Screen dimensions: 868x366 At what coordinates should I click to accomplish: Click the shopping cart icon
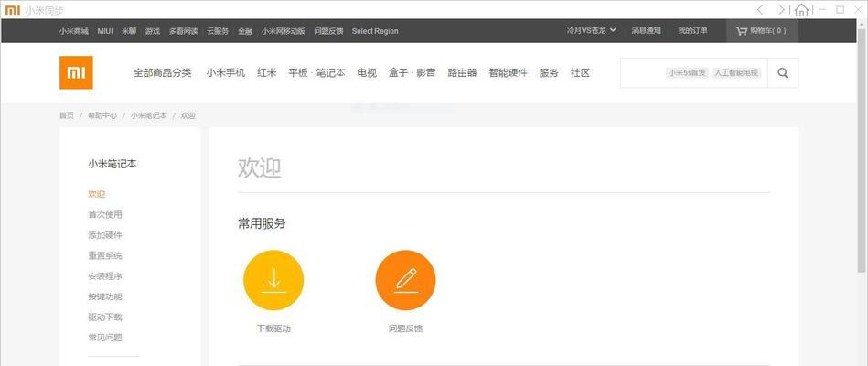click(x=741, y=31)
